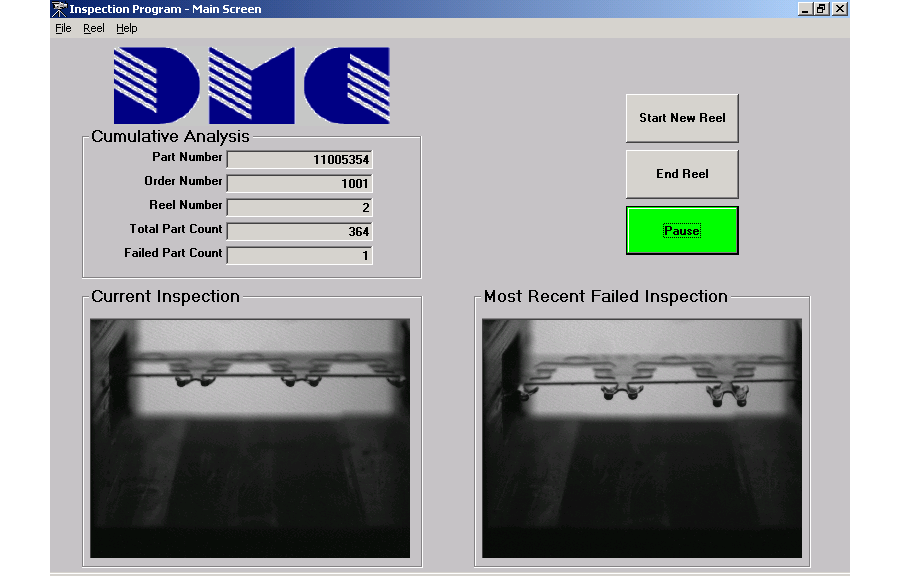This screenshot has height=576, width=900.
Task: Focus the Reel Number field
Action: 300,208
